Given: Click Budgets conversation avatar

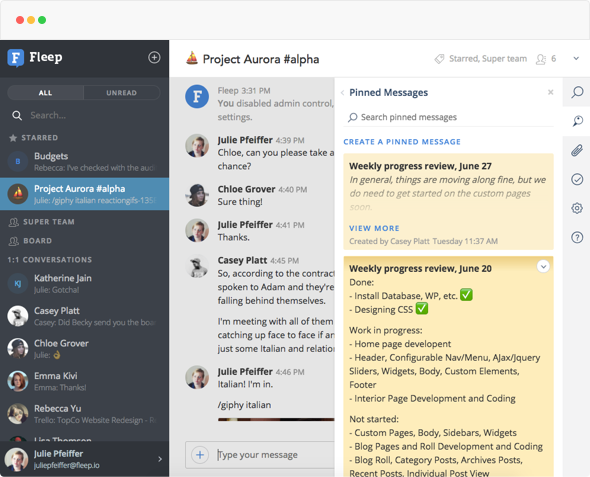Looking at the screenshot, I should tap(18, 161).
